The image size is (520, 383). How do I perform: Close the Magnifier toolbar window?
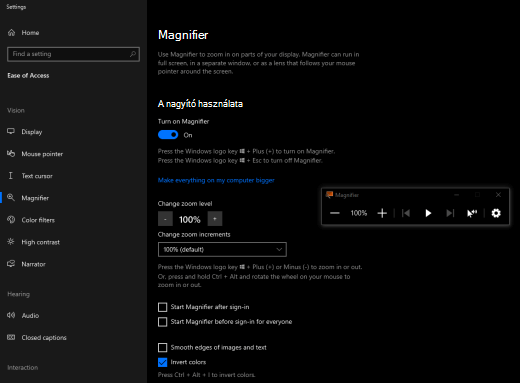[498, 195]
